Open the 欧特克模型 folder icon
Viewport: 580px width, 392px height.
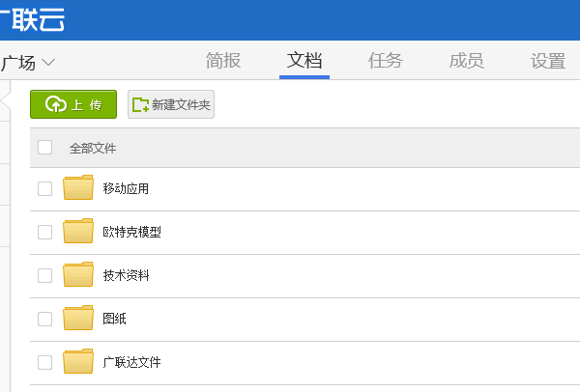pyautogui.click(x=78, y=232)
